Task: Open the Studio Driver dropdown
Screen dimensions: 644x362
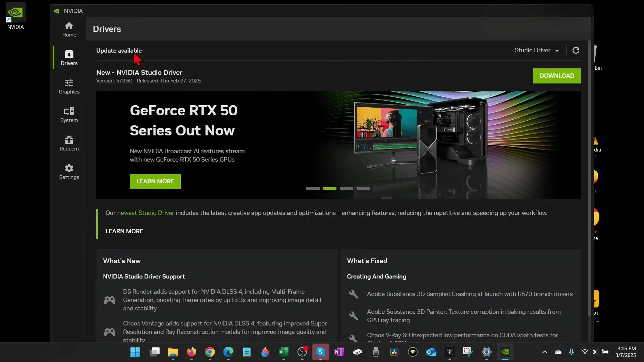Action: [x=537, y=50]
